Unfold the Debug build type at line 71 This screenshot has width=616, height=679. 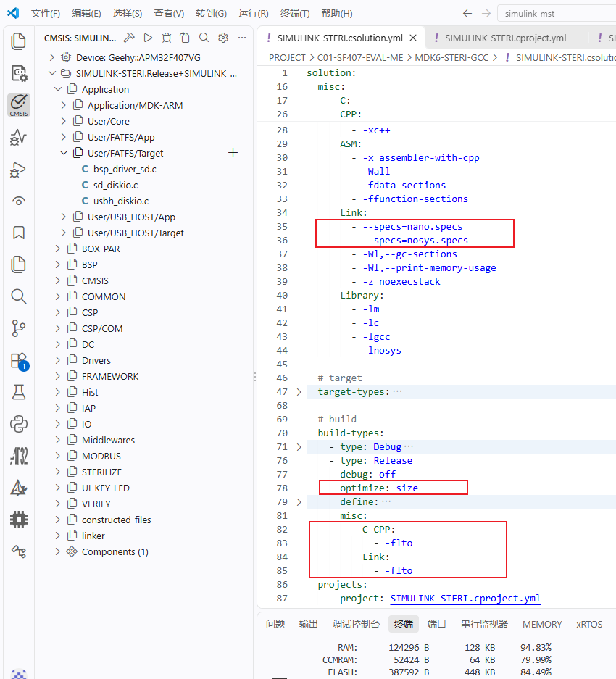coord(299,447)
